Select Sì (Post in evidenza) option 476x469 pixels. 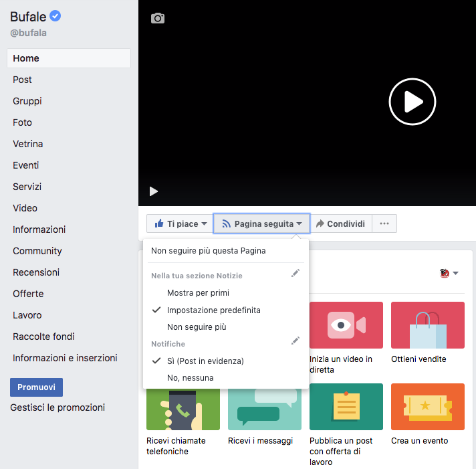(x=205, y=361)
